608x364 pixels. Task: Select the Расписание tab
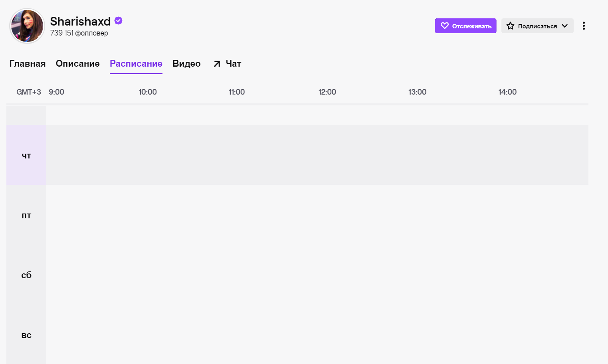136,64
